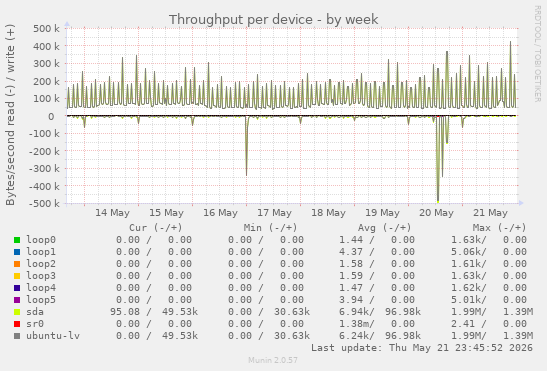Click the '15 May' x-axis label
547x371 pixels.
coord(166,213)
